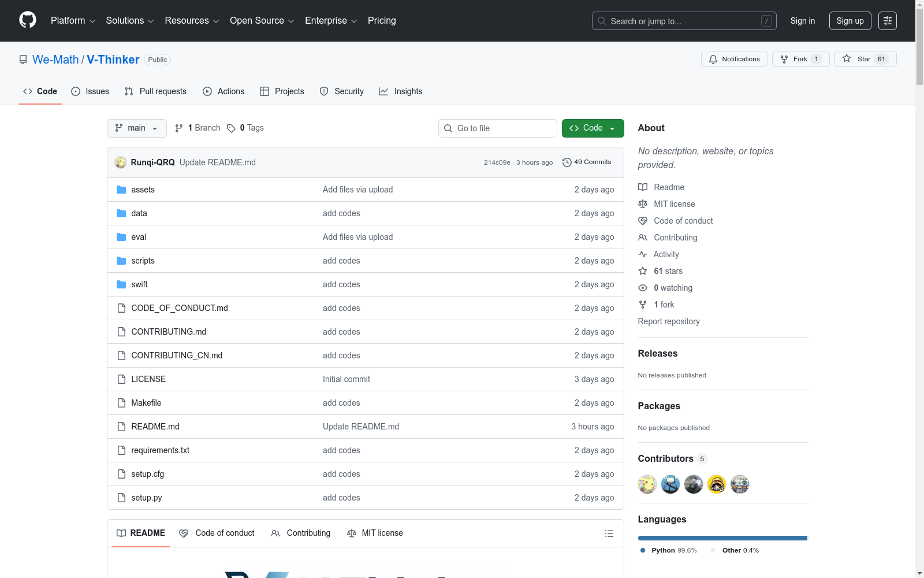This screenshot has width=924, height=578.
Task: Select the Code of conduct README tab
Action: pyautogui.click(x=217, y=533)
